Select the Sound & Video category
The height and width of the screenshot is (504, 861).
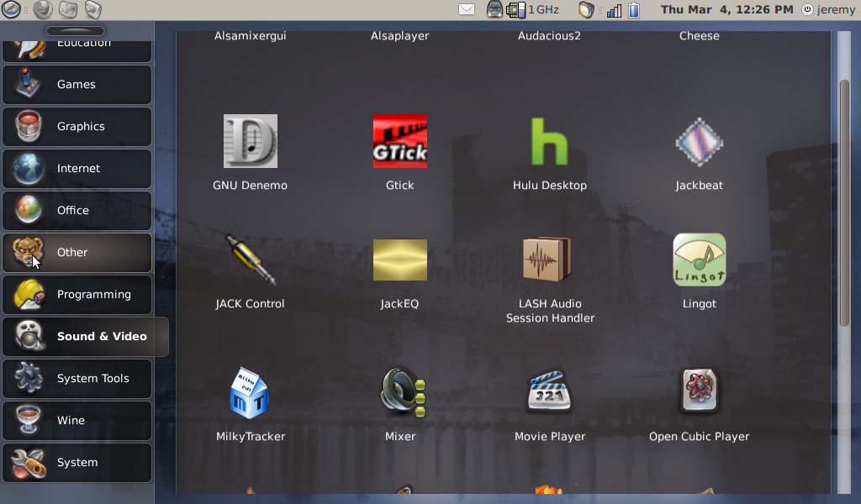click(x=85, y=337)
